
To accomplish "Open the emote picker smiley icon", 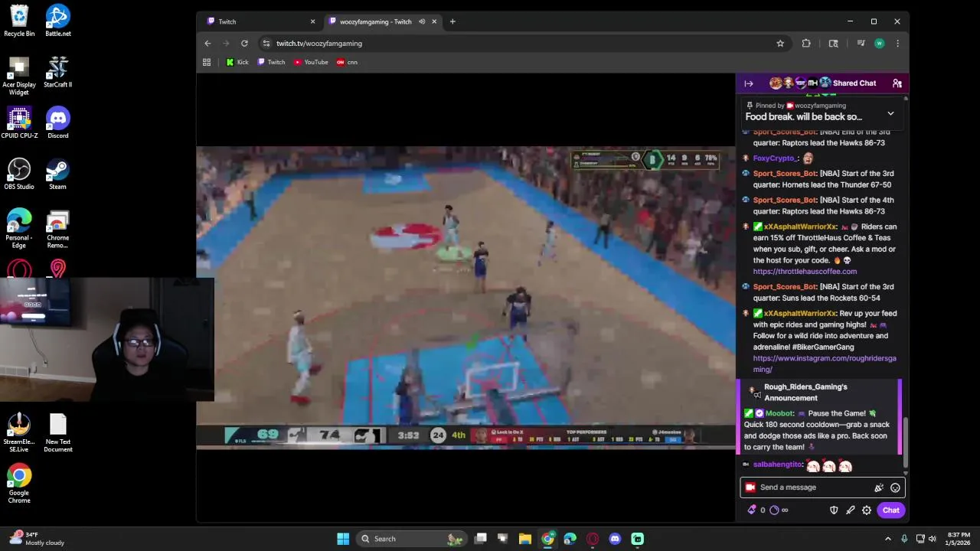I will [895, 487].
